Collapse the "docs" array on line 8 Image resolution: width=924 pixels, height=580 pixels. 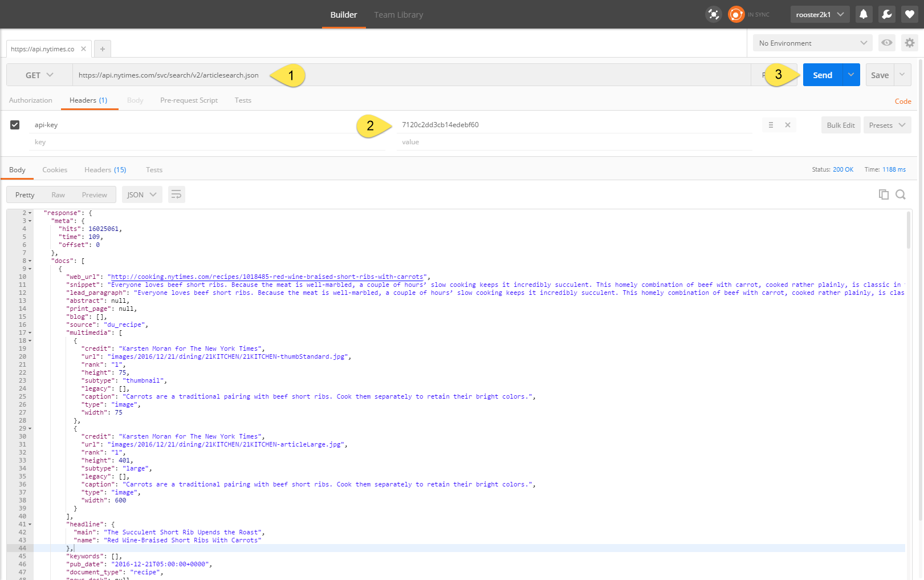30,261
